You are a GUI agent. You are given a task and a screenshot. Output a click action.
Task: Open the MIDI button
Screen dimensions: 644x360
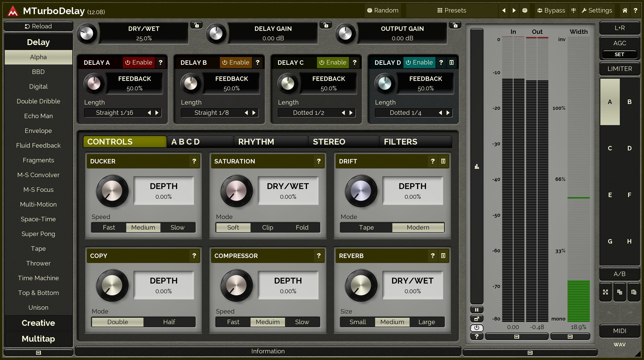(x=620, y=331)
